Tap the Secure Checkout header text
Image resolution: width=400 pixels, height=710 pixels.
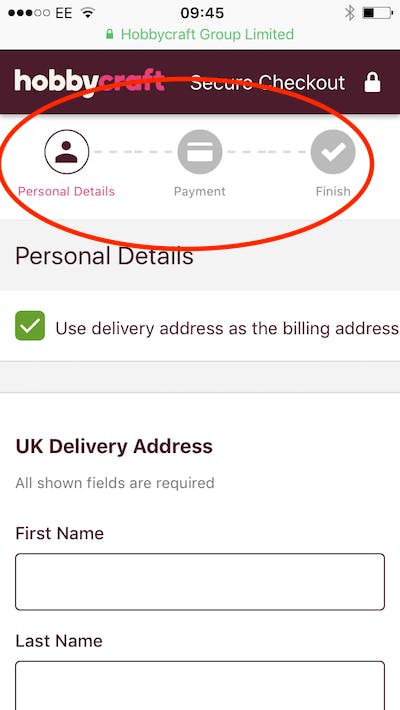point(267,83)
